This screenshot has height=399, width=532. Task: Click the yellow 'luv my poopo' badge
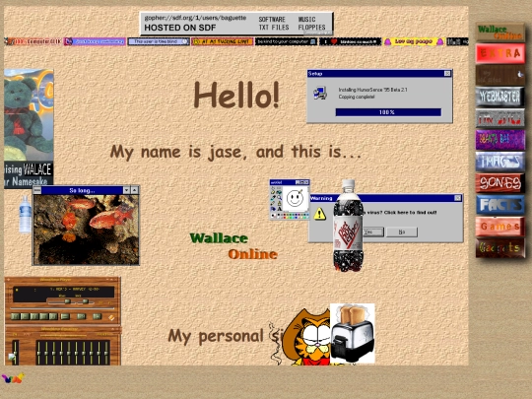click(x=414, y=41)
